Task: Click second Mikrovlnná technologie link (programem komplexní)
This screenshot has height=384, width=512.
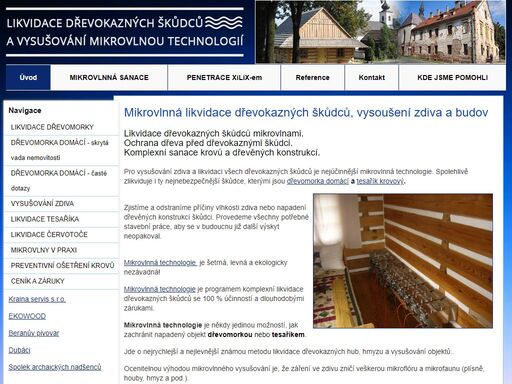Action: pos(160,289)
